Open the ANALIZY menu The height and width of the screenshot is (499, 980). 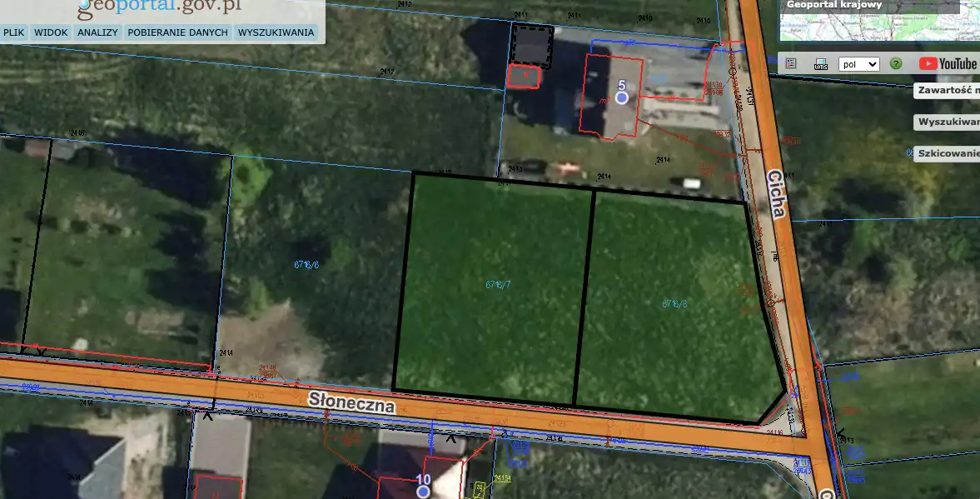coord(97,32)
